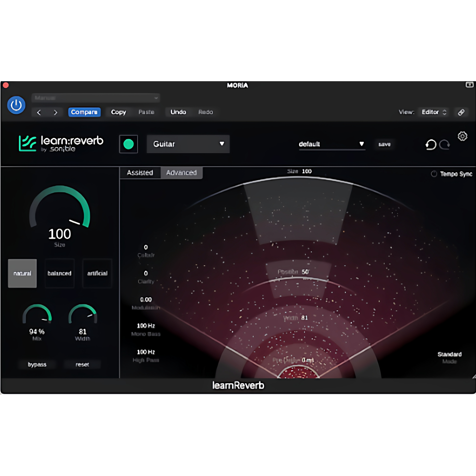Open the settings gear icon
The image size is (476, 476).
(x=463, y=136)
